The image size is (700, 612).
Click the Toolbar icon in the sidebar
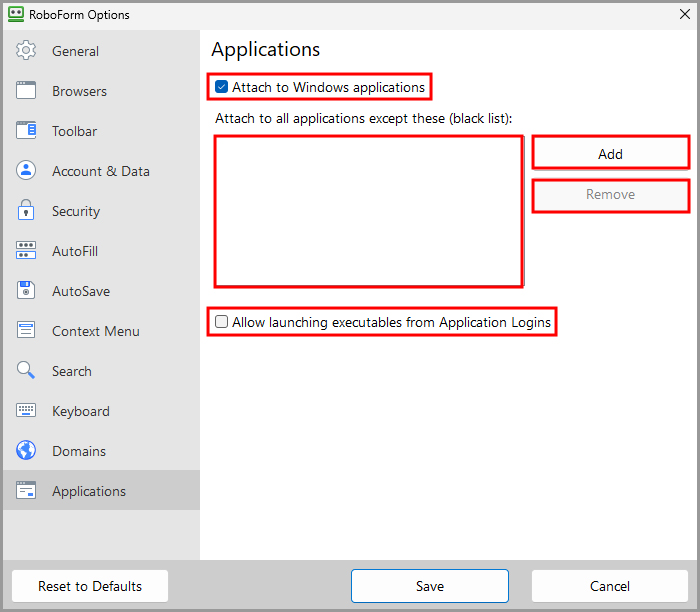point(26,130)
